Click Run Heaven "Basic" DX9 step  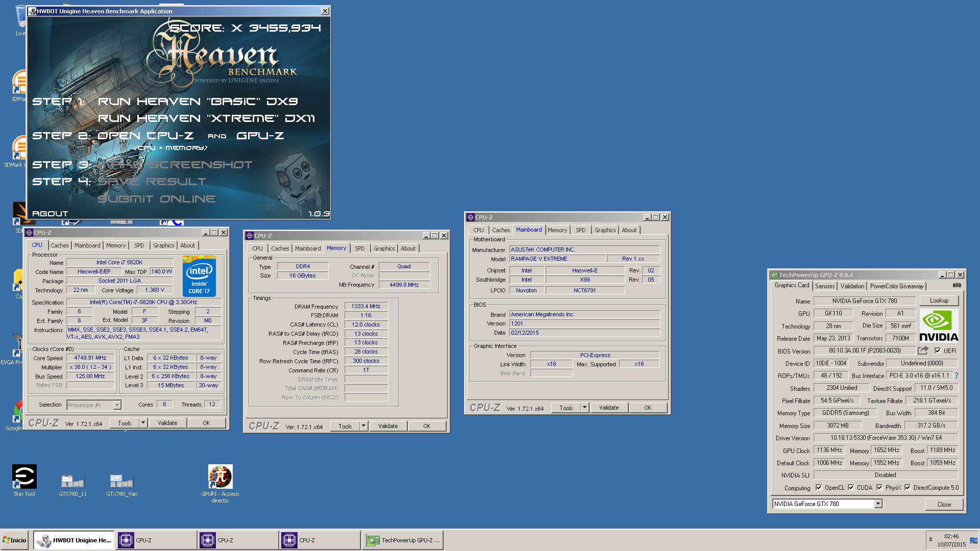(198, 101)
